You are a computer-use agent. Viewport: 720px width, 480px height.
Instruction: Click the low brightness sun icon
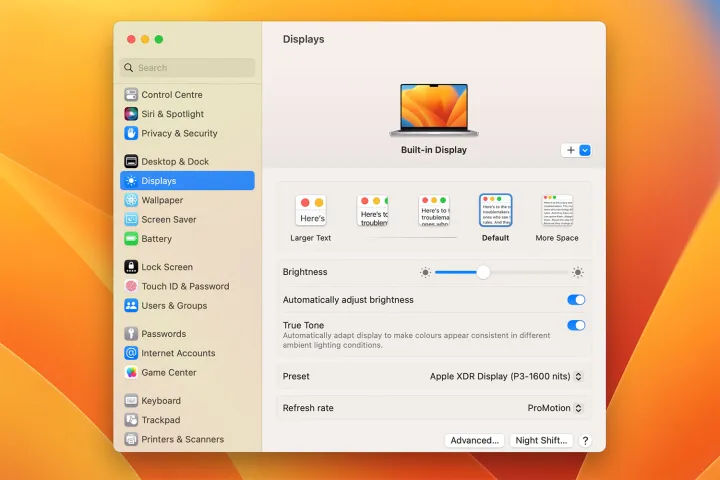tap(425, 272)
